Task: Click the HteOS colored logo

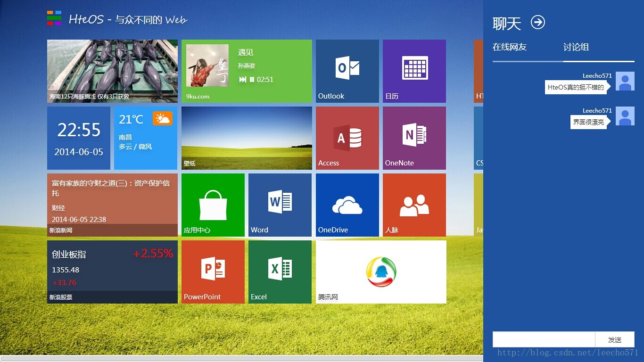Action: [54, 18]
